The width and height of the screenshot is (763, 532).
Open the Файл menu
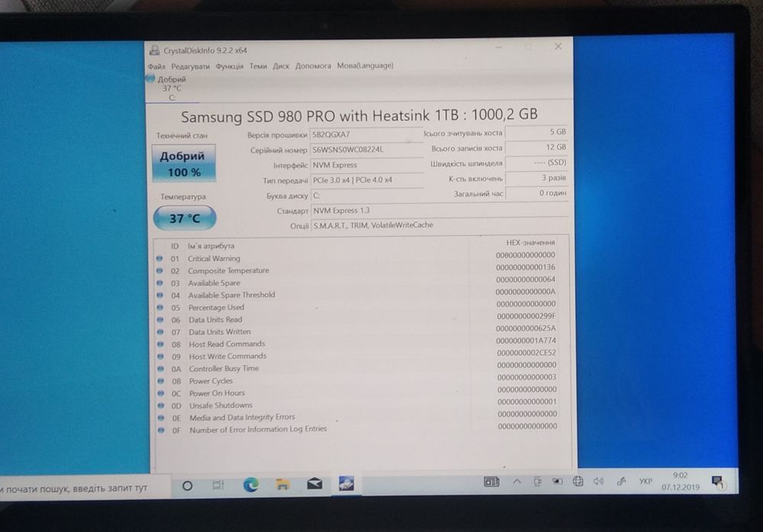156,66
